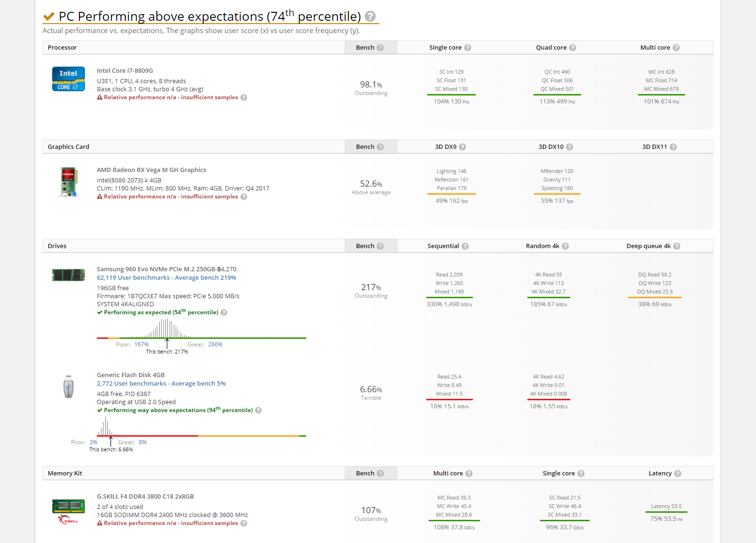
Task: Click the flash disk Poor 3% value
Action: (93, 442)
